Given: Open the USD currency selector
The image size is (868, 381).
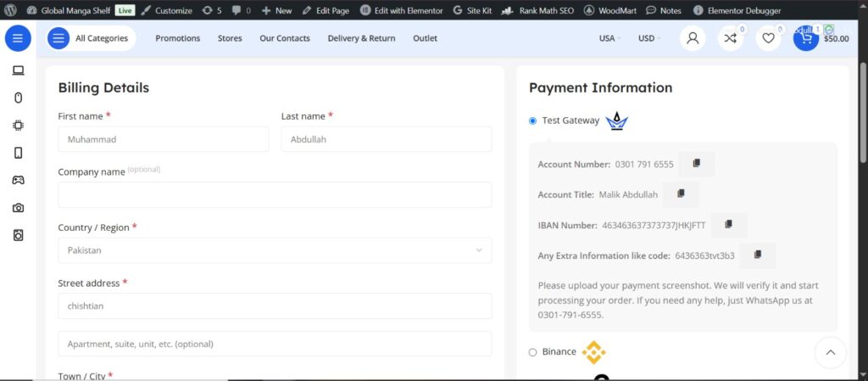Looking at the screenshot, I should coord(648,38).
